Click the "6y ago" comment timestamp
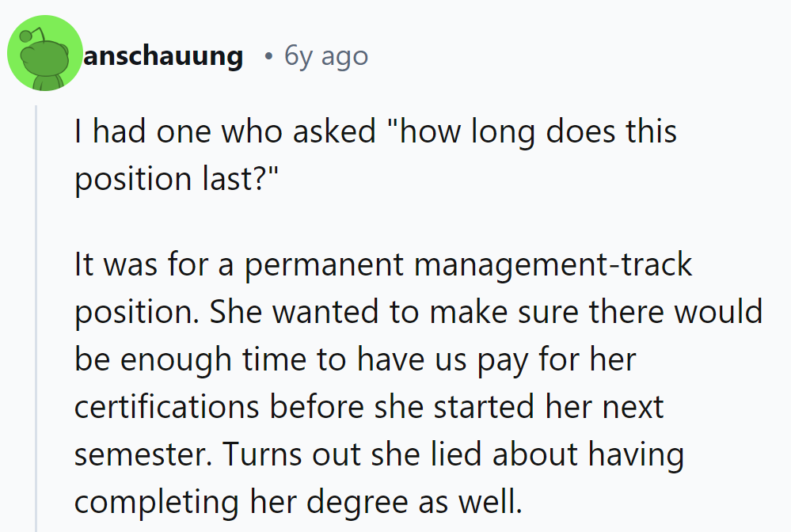 pos(326,55)
